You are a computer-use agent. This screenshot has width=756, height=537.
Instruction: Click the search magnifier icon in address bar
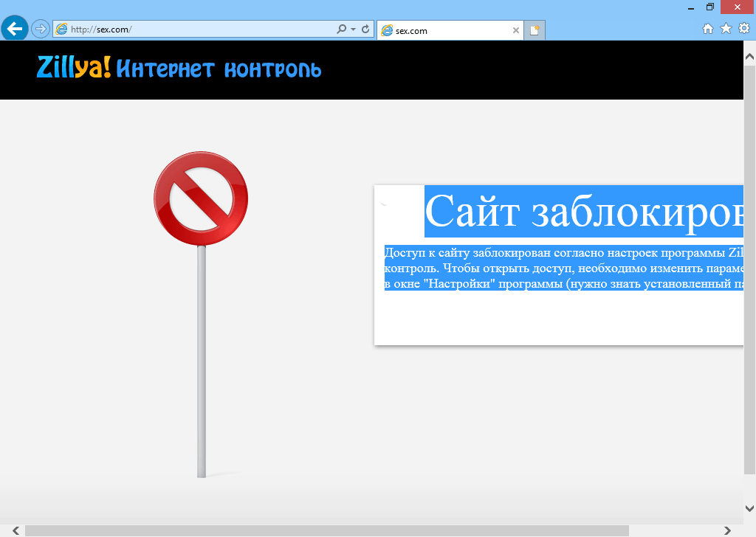click(341, 29)
